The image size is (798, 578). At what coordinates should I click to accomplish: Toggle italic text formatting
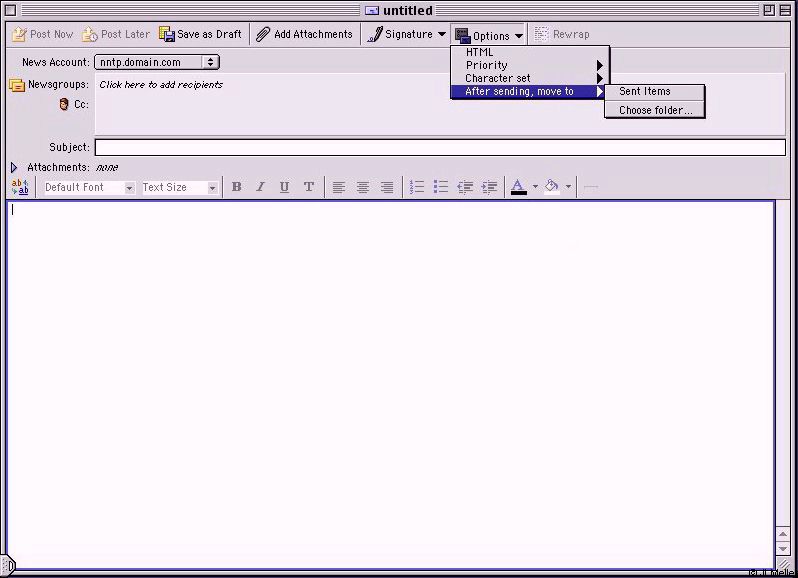[260, 187]
